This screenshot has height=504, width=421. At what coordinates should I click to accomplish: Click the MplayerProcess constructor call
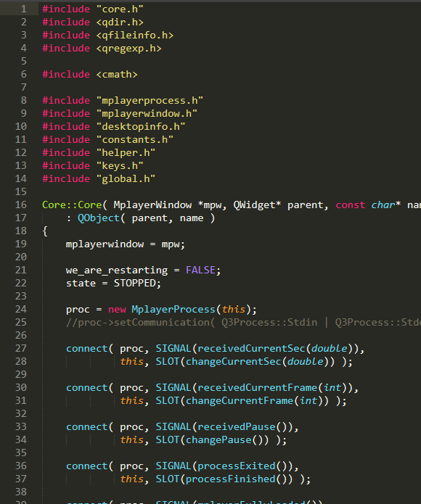(x=173, y=309)
